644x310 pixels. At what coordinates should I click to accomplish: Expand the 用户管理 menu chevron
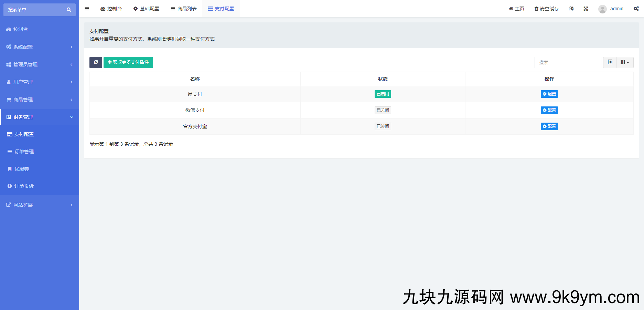(x=72, y=82)
